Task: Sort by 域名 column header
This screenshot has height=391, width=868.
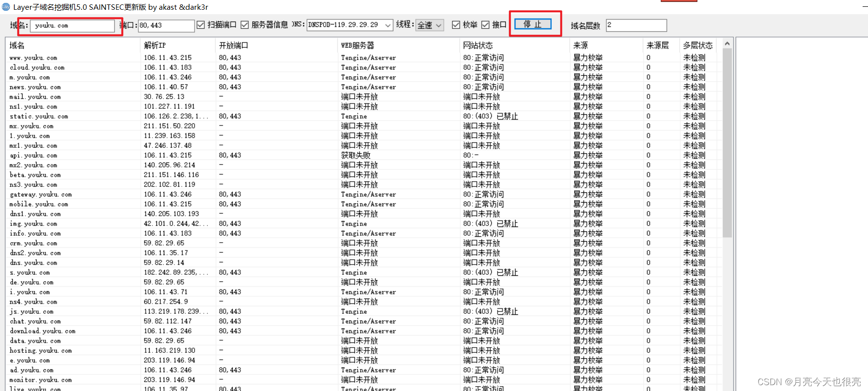Action: pyautogui.click(x=73, y=45)
